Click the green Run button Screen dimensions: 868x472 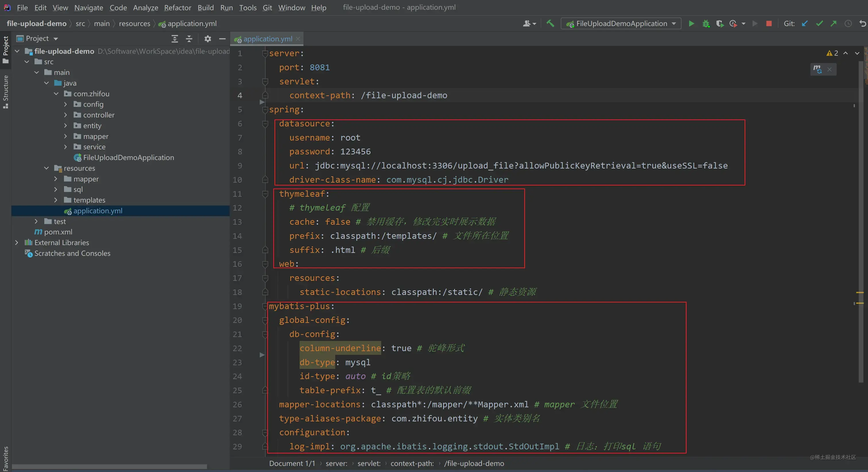tap(691, 24)
